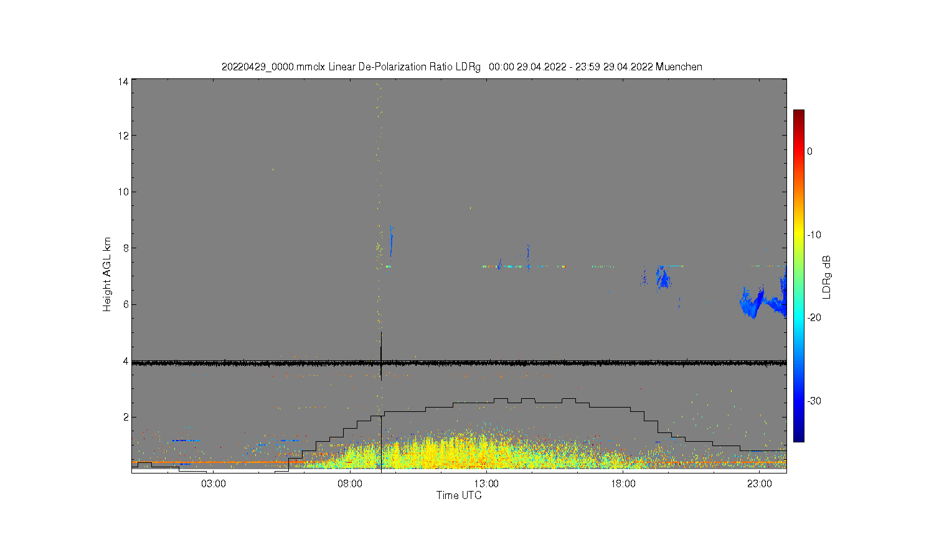
Task: Click the 08:00 time tick label
Action: click(350, 483)
